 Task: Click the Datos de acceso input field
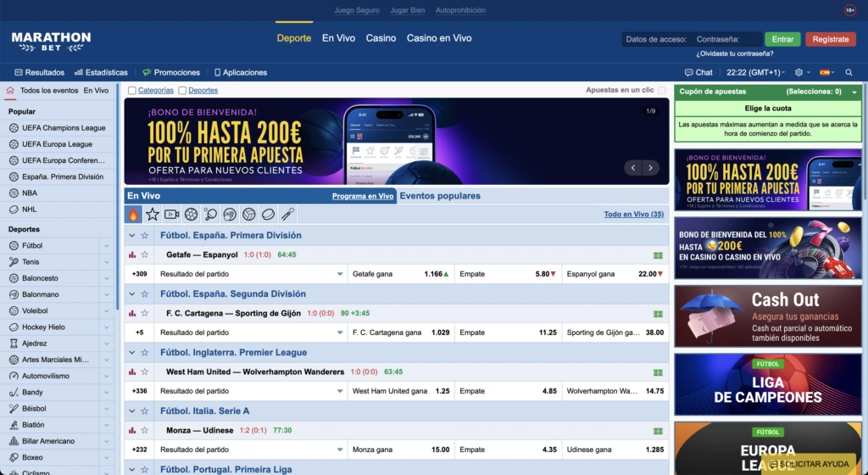click(x=657, y=39)
